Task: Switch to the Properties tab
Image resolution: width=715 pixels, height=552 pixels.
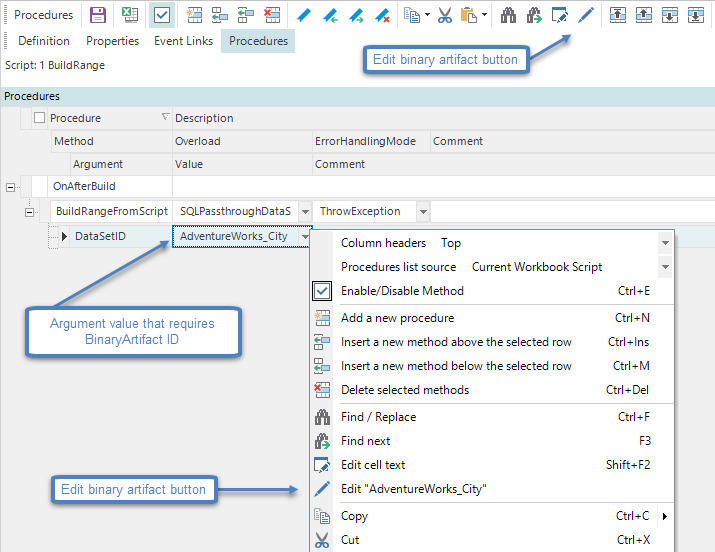Action: click(x=113, y=41)
